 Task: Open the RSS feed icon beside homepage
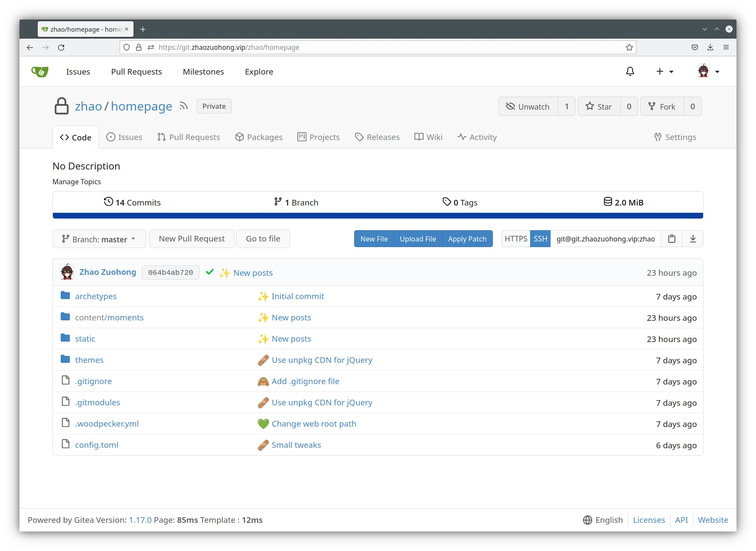184,106
